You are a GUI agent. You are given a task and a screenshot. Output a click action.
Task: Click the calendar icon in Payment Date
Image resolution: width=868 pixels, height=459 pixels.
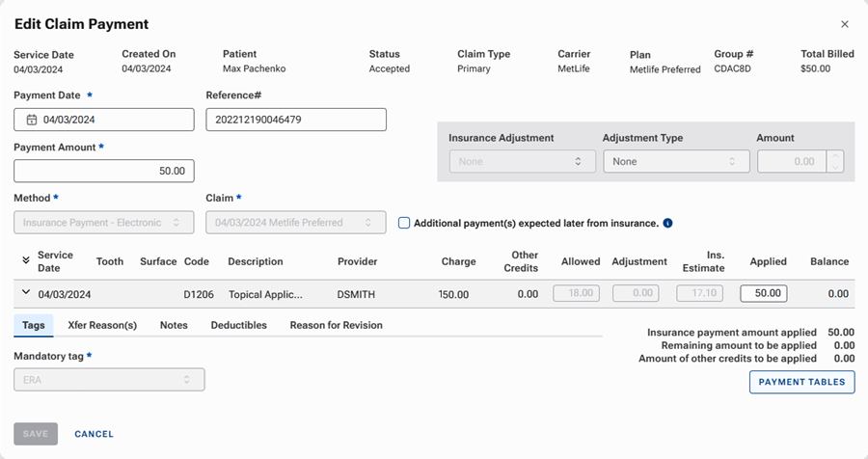[x=32, y=120]
